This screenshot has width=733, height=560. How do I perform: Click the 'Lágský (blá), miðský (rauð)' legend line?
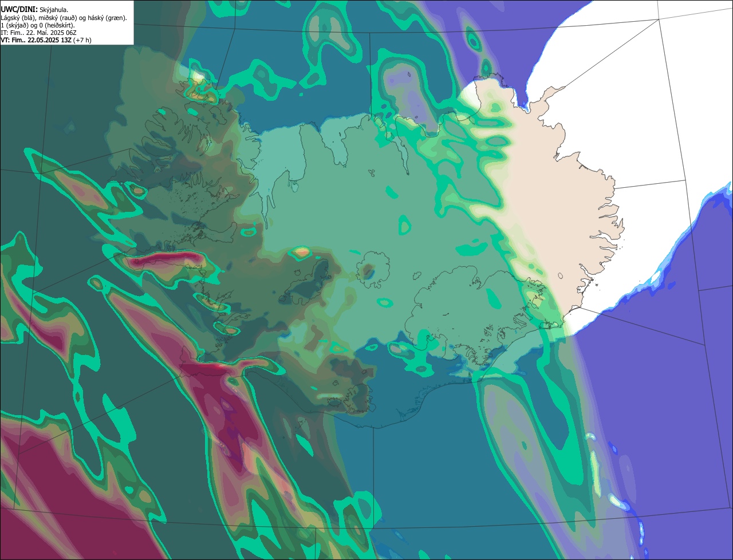[64, 18]
